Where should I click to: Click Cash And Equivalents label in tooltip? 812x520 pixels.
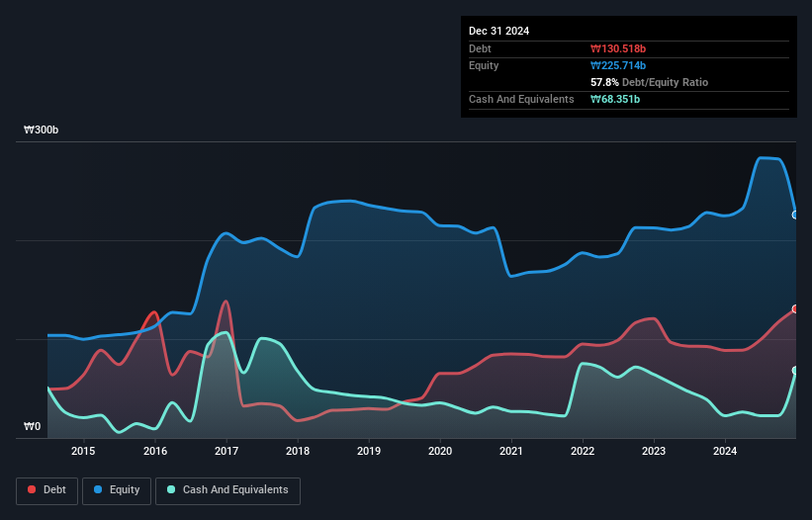(x=521, y=99)
